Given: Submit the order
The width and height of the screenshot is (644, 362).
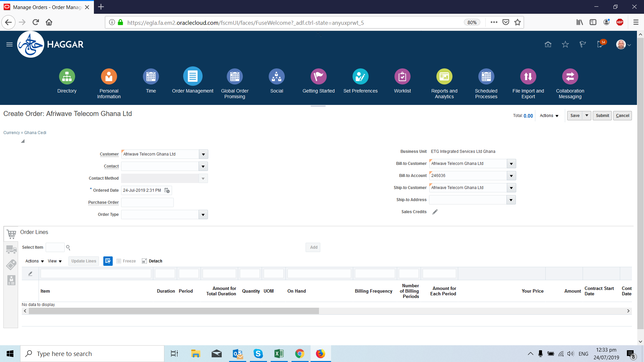Looking at the screenshot, I should point(602,115).
